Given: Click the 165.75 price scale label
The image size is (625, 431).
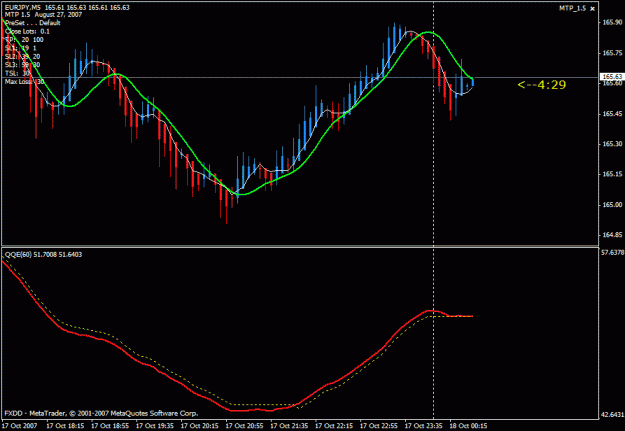Looking at the screenshot, I should click(610, 53).
